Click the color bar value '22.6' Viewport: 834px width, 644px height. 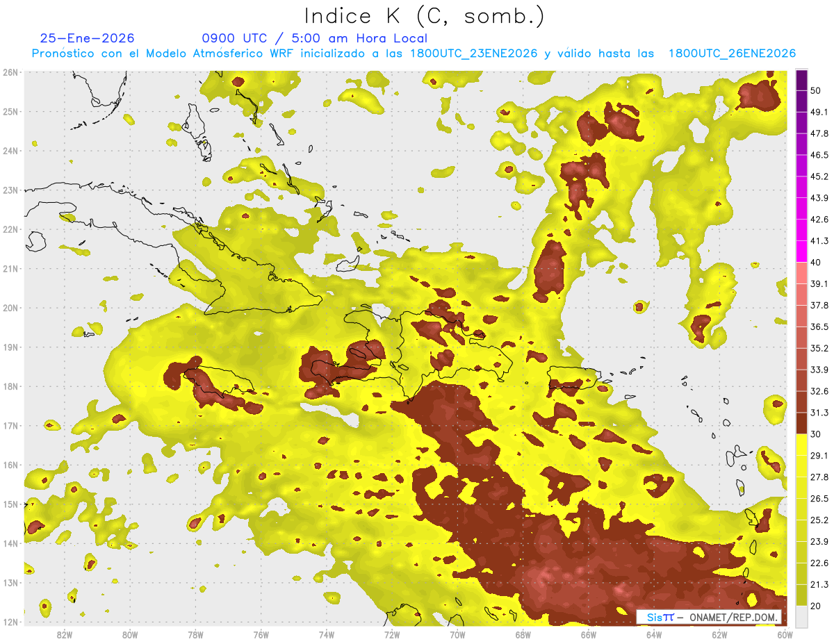(x=819, y=563)
